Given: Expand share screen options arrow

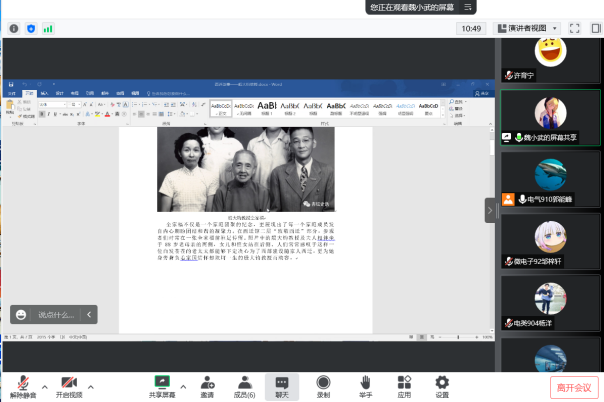Looking at the screenshot, I should pyautogui.click(x=183, y=387).
